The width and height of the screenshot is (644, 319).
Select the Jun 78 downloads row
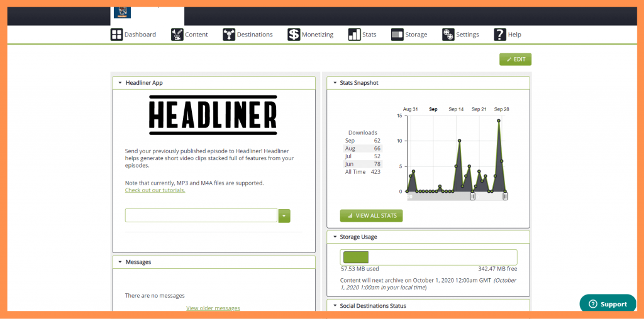[x=363, y=164]
